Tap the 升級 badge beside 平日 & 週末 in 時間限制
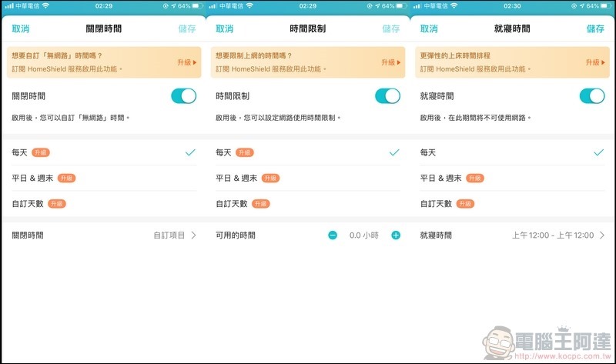The width and height of the screenshot is (616, 364). click(270, 179)
